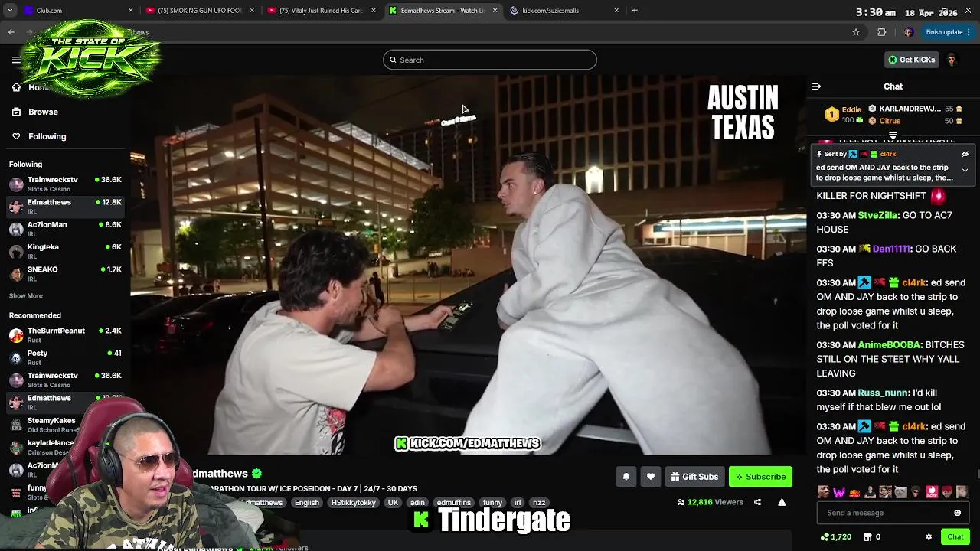Click the funny stream tag
Screen dimensions: 980x551
(492, 503)
